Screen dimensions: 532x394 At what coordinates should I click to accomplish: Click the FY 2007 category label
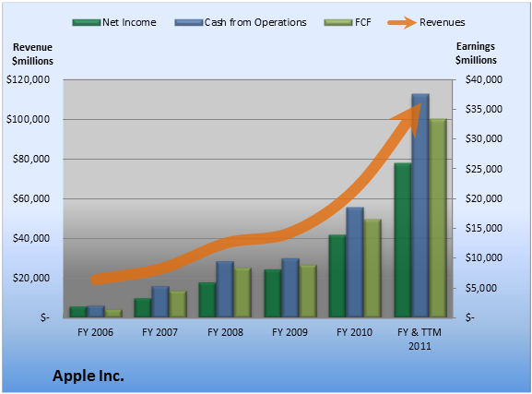point(160,332)
